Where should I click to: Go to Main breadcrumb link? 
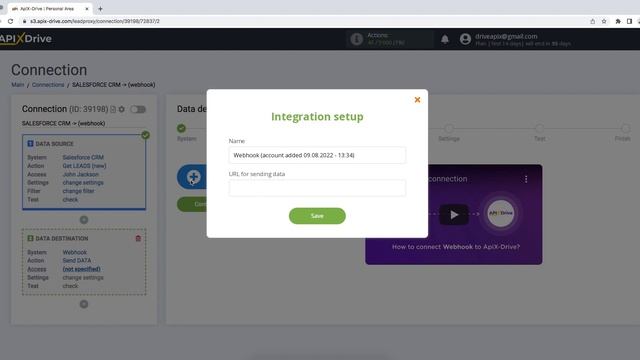pos(18,85)
